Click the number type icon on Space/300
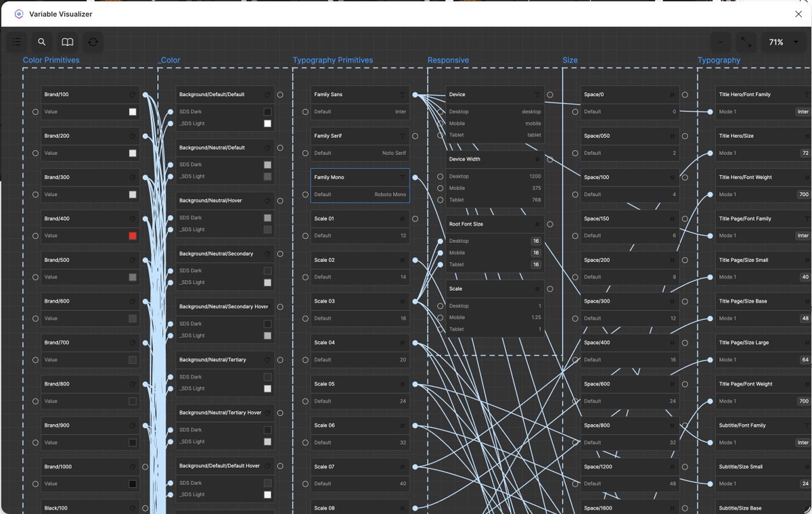812x514 pixels. click(x=672, y=302)
